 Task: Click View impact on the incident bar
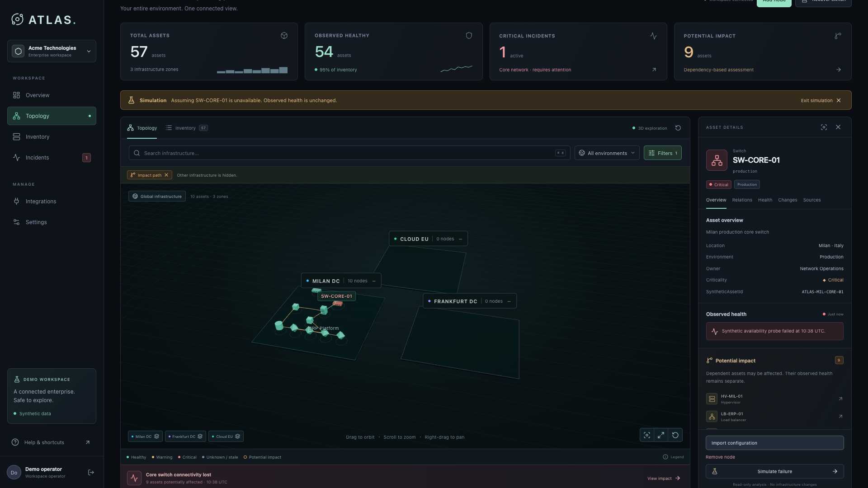[664, 479]
